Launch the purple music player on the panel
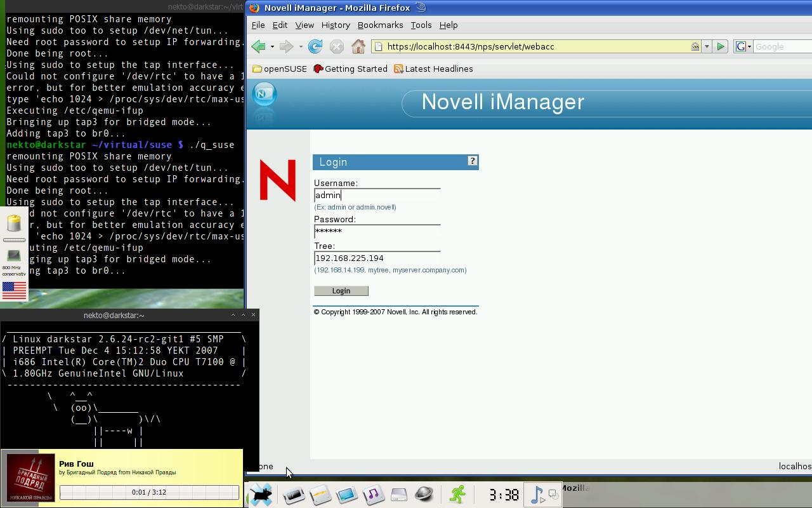Image resolution: width=812 pixels, height=508 pixels. tap(373, 495)
